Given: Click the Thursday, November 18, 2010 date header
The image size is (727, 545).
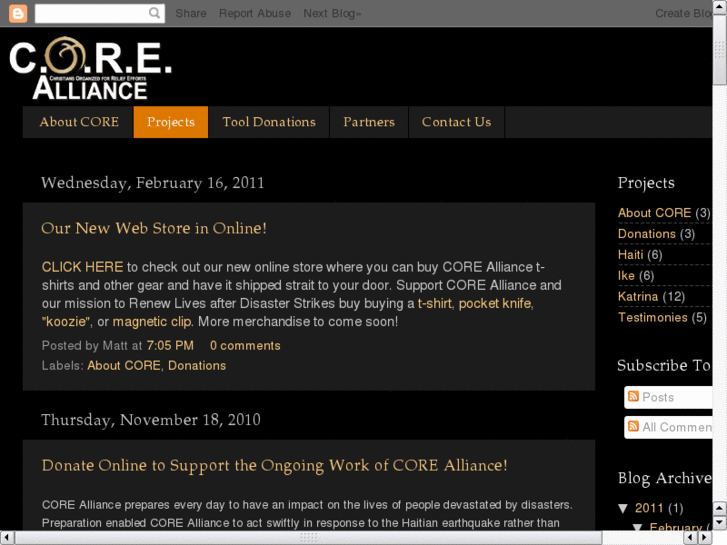Looking at the screenshot, I should [x=151, y=420].
